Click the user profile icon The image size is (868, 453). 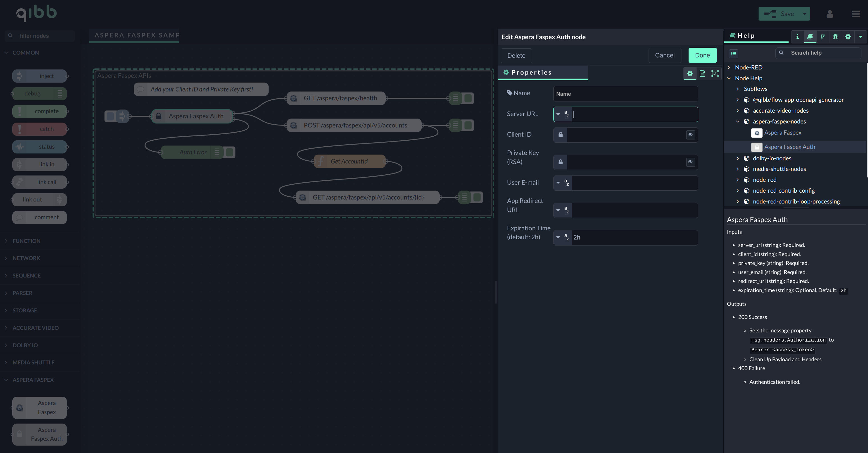[x=830, y=14]
